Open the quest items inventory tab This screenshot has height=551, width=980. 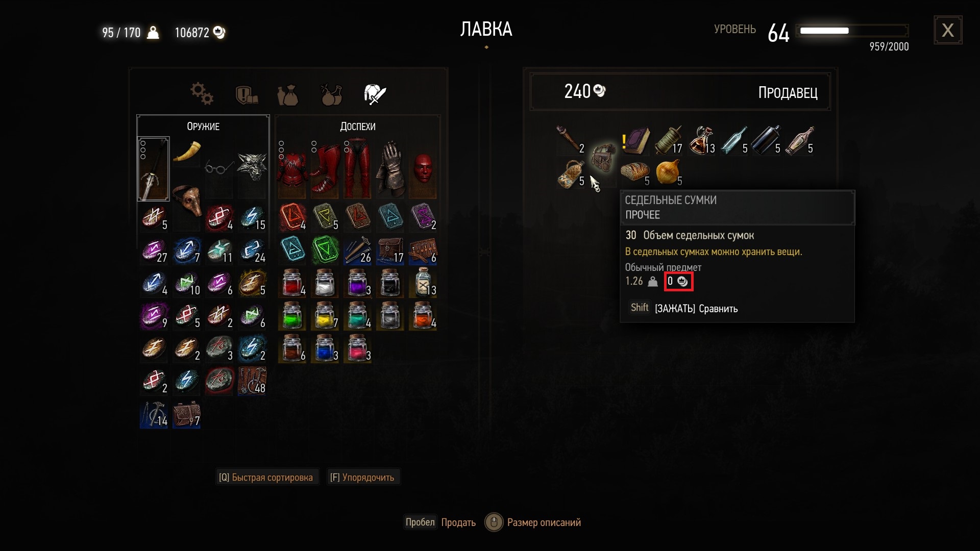click(x=246, y=94)
